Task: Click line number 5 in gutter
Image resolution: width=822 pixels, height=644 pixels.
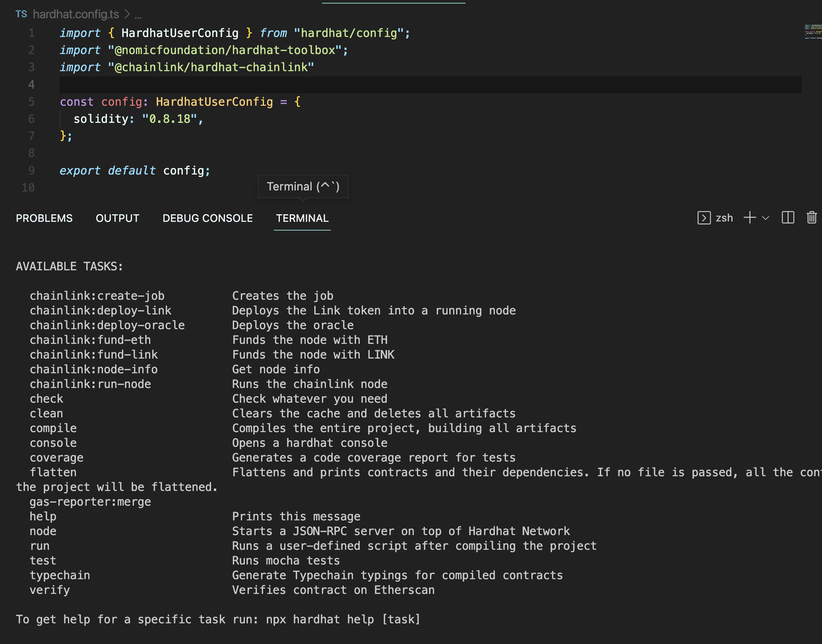Action: click(x=31, y=102)
